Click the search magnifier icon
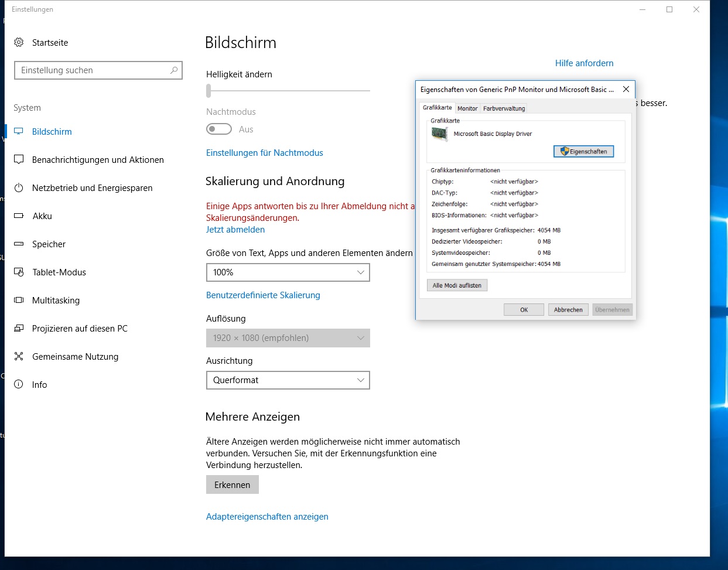728x570 pixels. [174, 70]
